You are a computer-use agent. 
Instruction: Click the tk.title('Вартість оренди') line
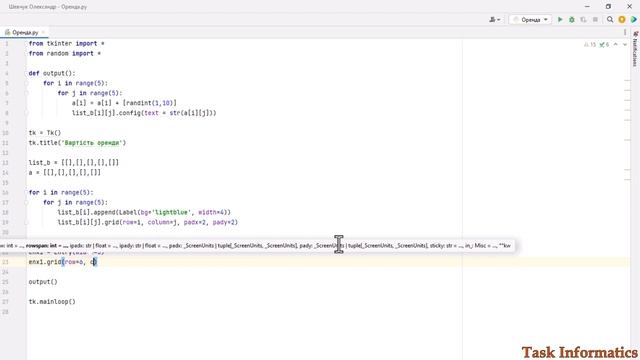coord(78,143)
